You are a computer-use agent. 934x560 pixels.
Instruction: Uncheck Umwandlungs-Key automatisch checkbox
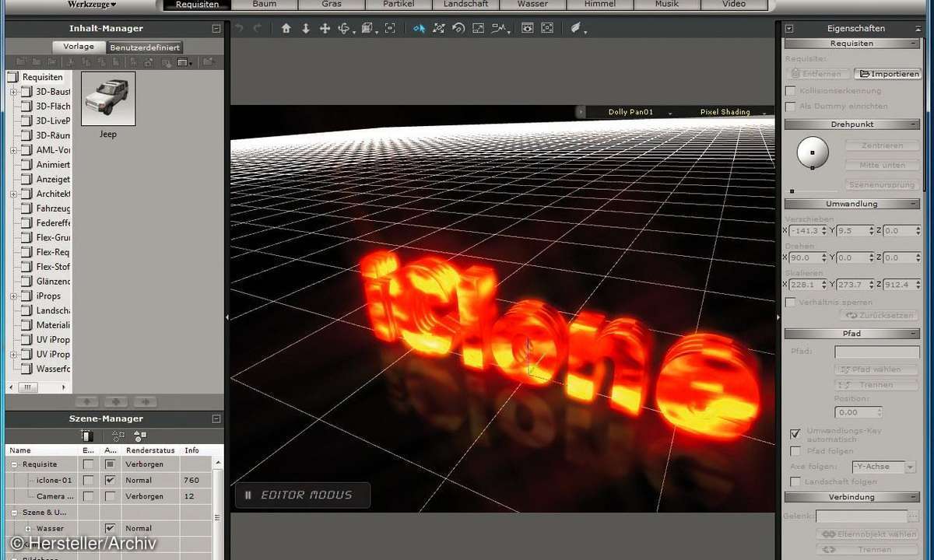click(x=795, y=433)
